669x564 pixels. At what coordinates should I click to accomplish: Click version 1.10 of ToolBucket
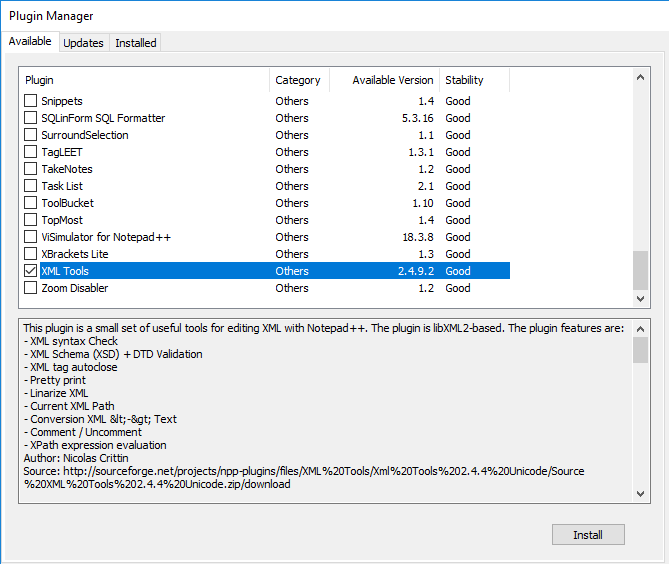(423, 203)
